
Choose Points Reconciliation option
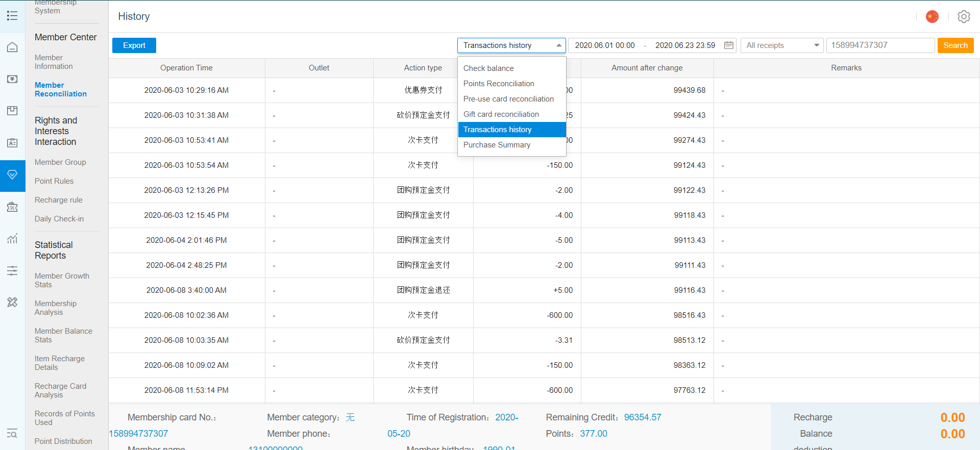coord(512,84)
